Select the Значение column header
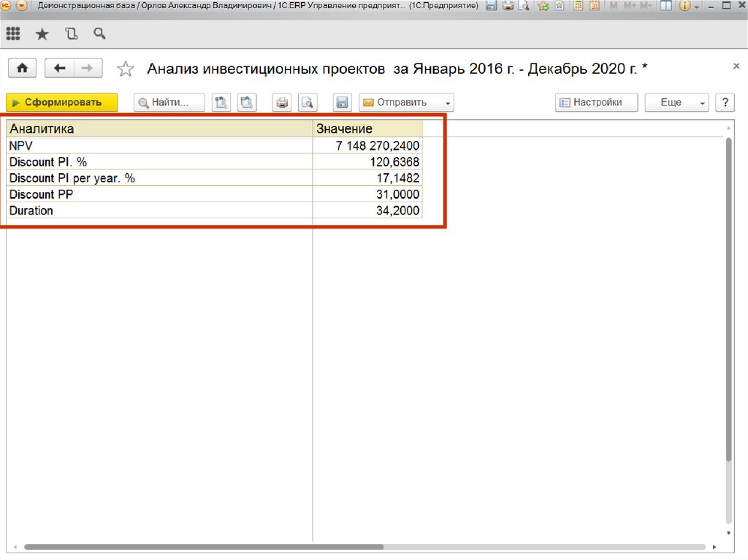Screen dimensions: 748x560 (x=367, y=129)
